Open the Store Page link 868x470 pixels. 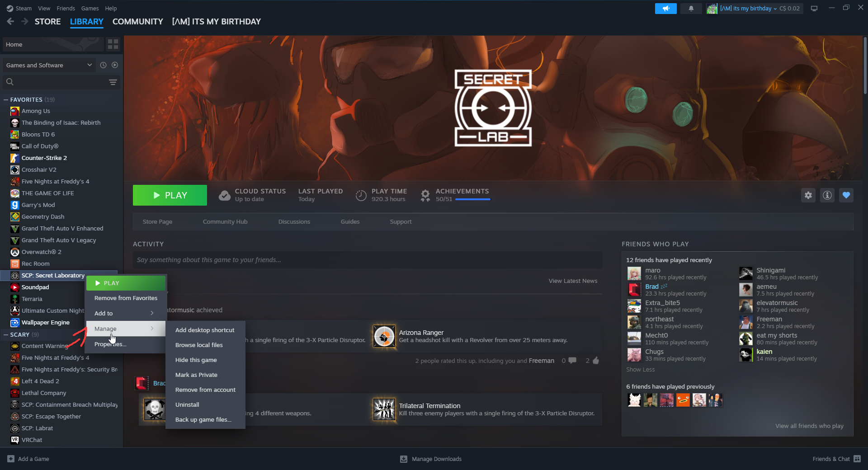tap(157, 221)
